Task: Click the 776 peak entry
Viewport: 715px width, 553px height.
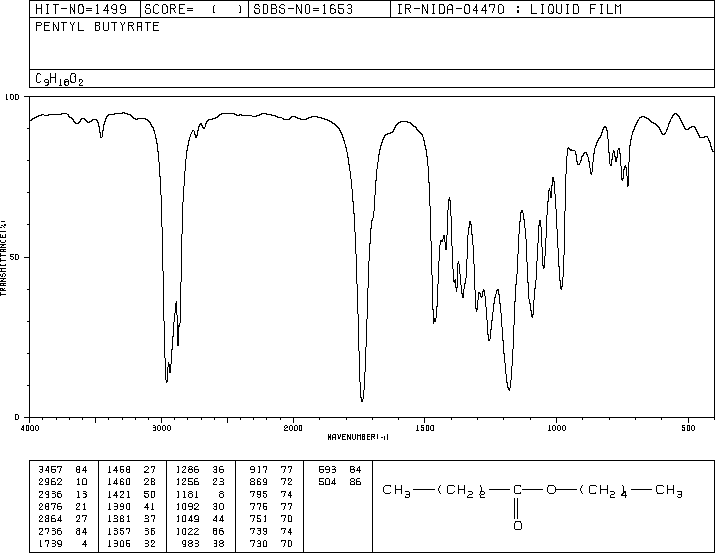Action: click(x=259, y=507)
